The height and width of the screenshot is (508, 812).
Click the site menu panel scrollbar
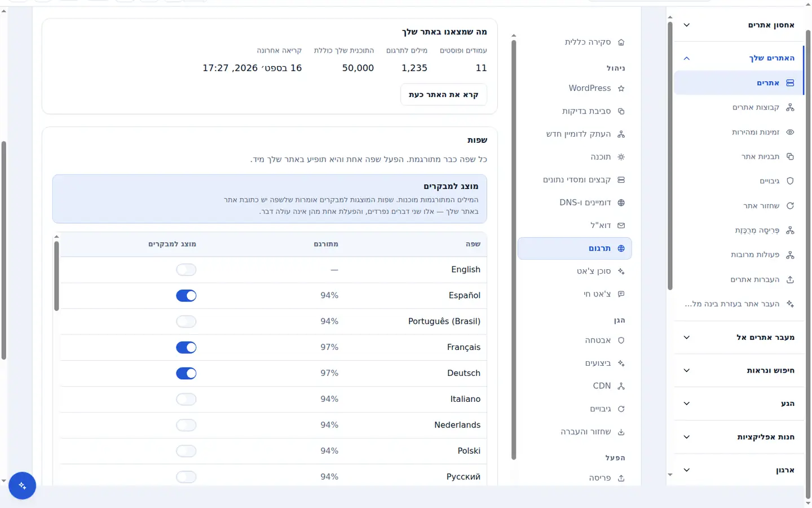[514, 250]
